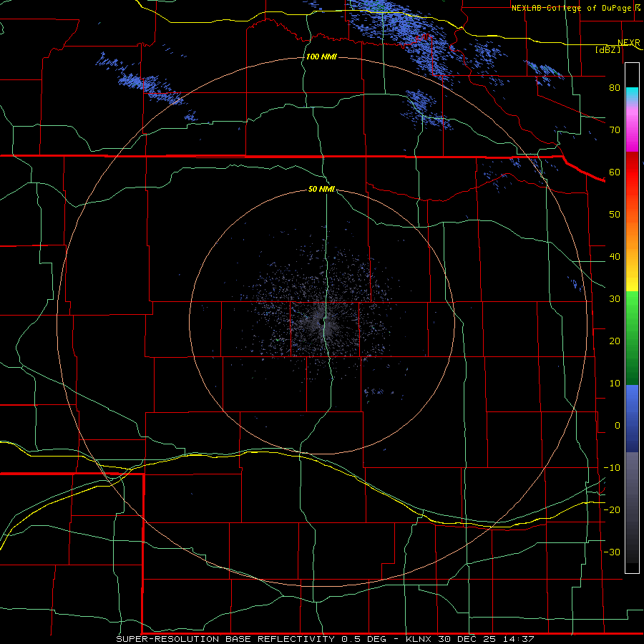Click the -10 value on the dBZ scale

pyautogui.click(x=612, y=468)
